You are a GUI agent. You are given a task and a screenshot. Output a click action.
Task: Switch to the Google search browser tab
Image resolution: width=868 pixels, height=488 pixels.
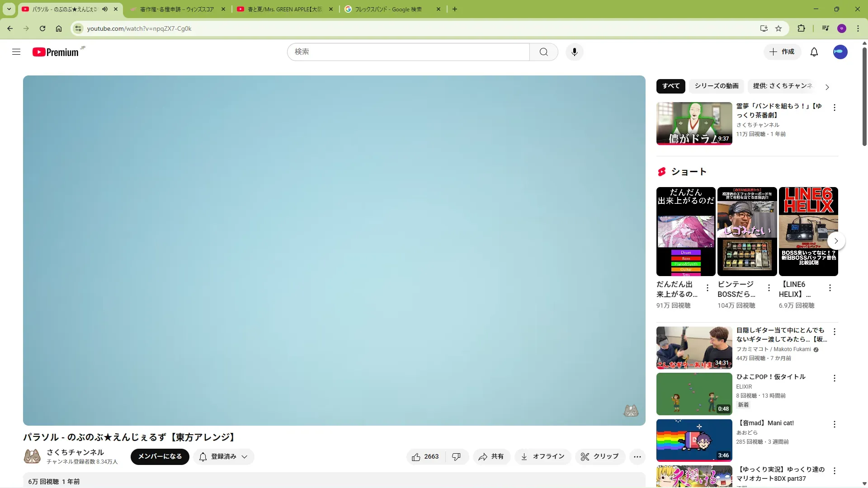click(388, 9)
